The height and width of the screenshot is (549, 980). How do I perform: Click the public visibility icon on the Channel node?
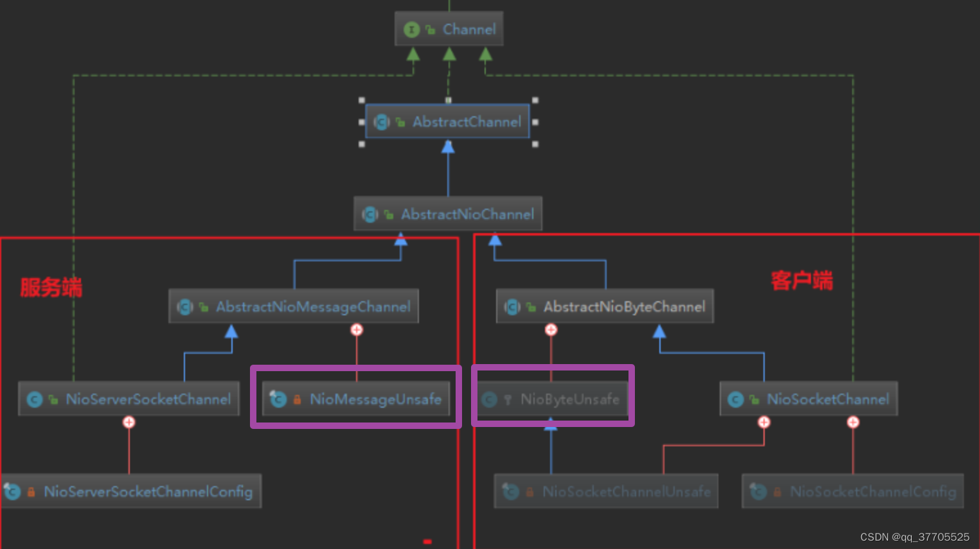coord(431,30)
